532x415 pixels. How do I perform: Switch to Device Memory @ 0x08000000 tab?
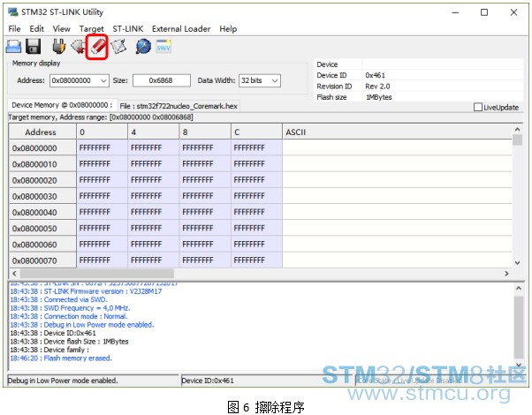62,105
